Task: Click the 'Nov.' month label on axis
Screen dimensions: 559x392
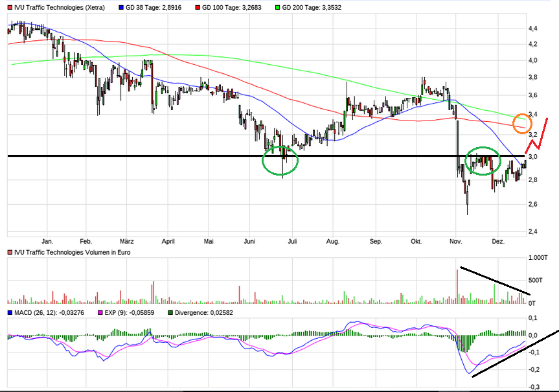Action: (456, 242)
